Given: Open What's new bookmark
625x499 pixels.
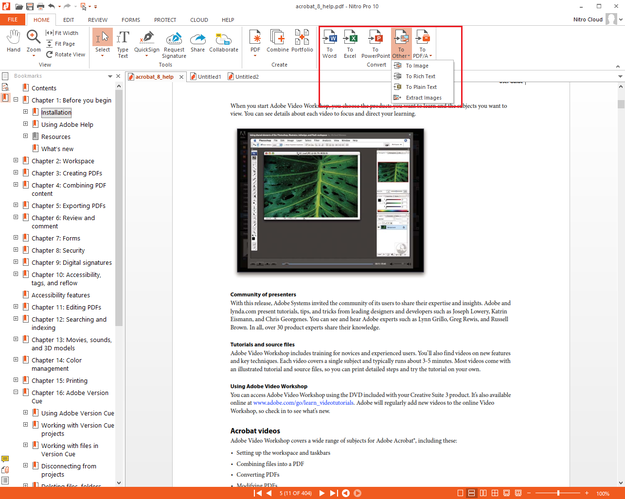Looking at the screenshot, I should pyautogui.click(x=57, y=149).
